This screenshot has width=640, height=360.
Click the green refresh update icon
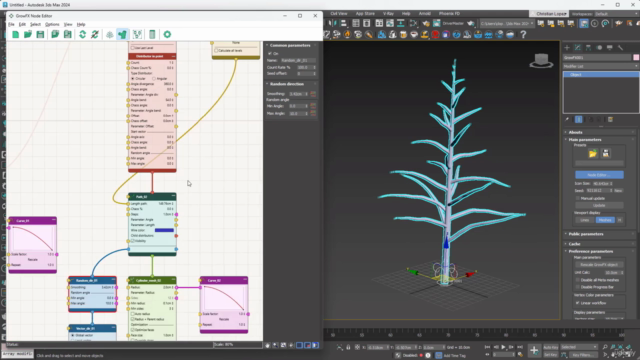82,34
